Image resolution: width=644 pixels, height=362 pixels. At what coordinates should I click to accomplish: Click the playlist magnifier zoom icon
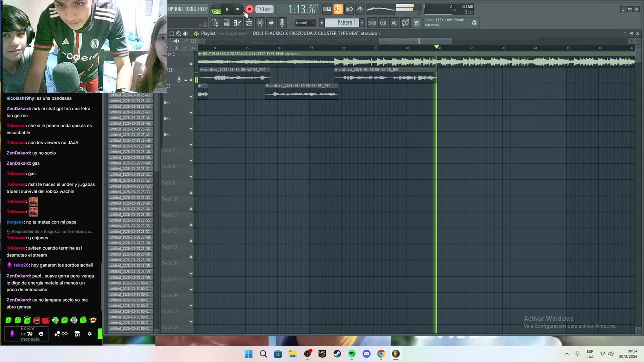tap(178, 33)
